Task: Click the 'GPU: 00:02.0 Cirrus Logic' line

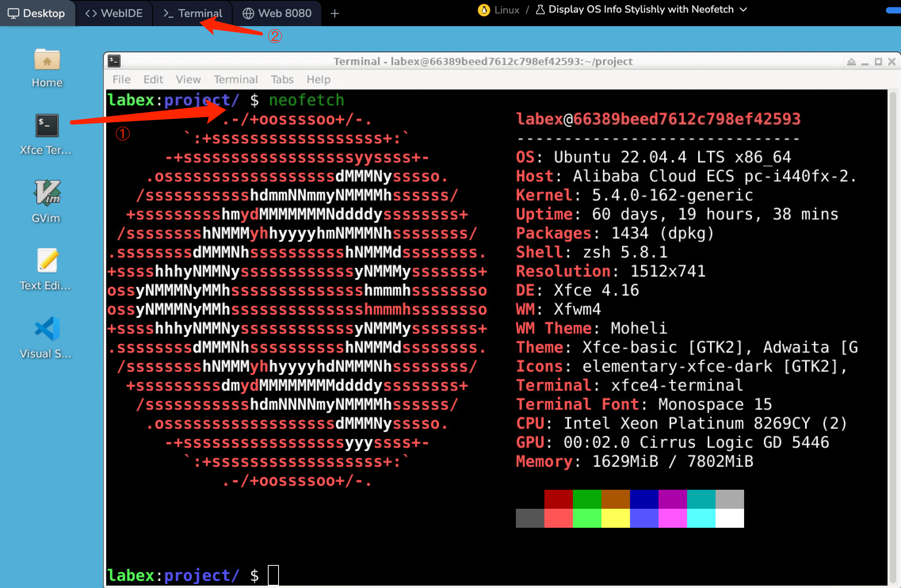Action: tap(672, 442)
